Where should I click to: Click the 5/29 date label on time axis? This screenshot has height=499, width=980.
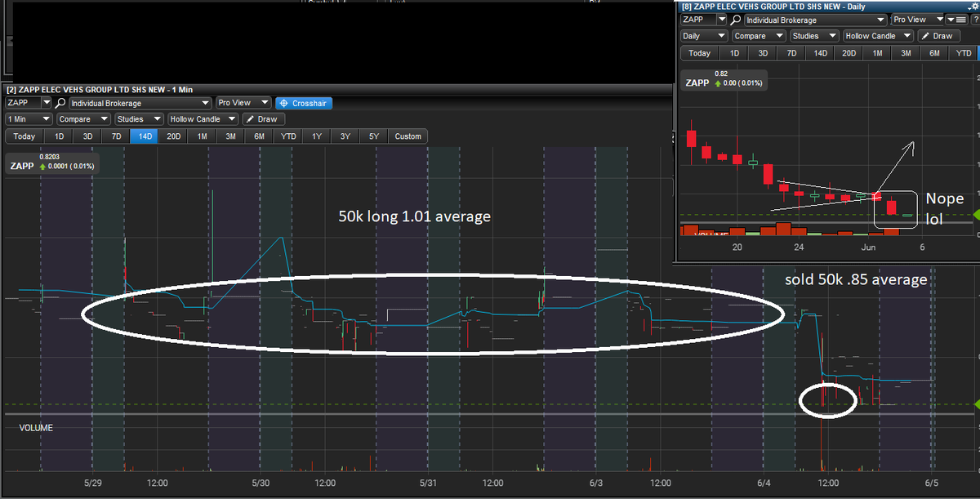93,483
